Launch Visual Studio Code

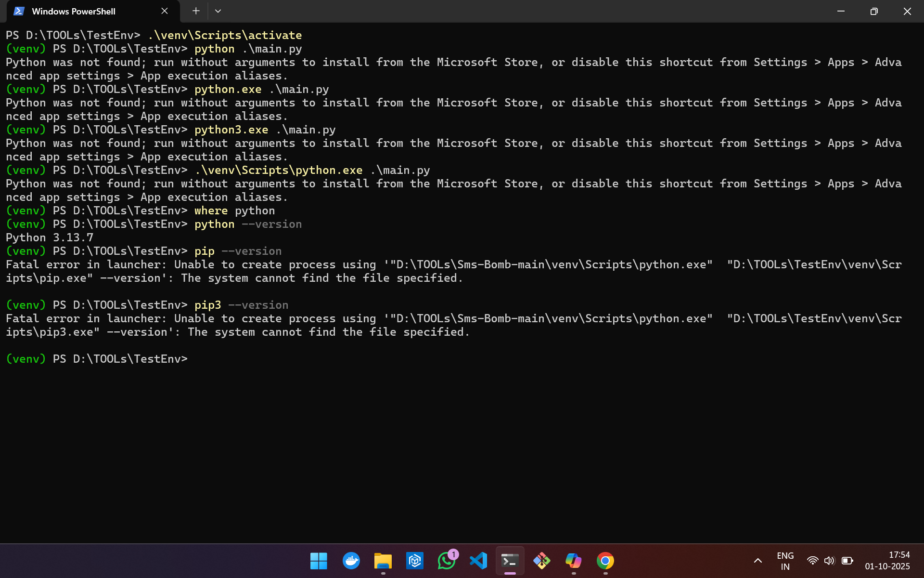point(478,561)
